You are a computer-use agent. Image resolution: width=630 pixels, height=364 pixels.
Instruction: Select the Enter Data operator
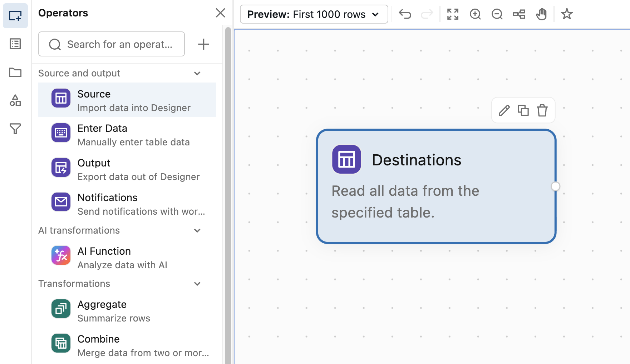(x=127, y=135)
